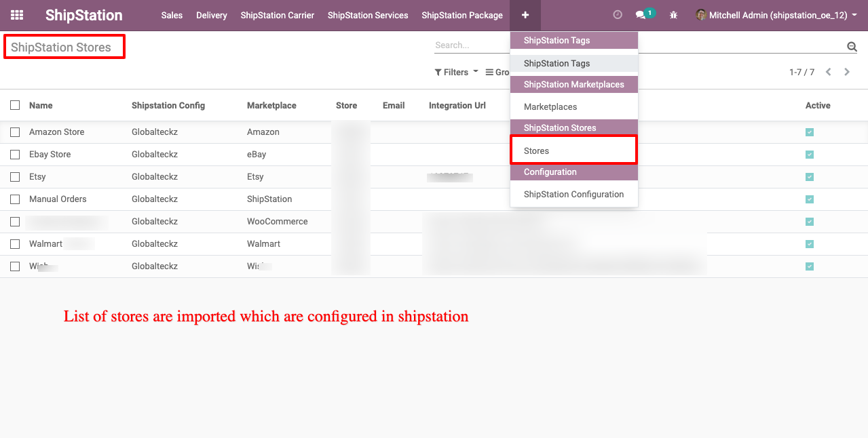This screenshot has height=438, width=868.
Task: Toggle Active checkbox for Manual Orders
Action: 810,199
